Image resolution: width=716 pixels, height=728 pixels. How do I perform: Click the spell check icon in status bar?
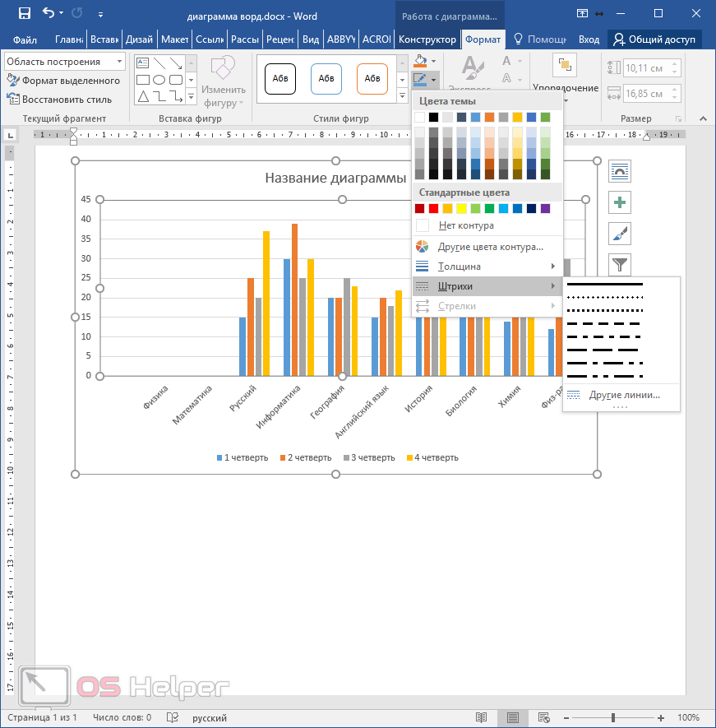pyautogui.click(x=173, y=717)
